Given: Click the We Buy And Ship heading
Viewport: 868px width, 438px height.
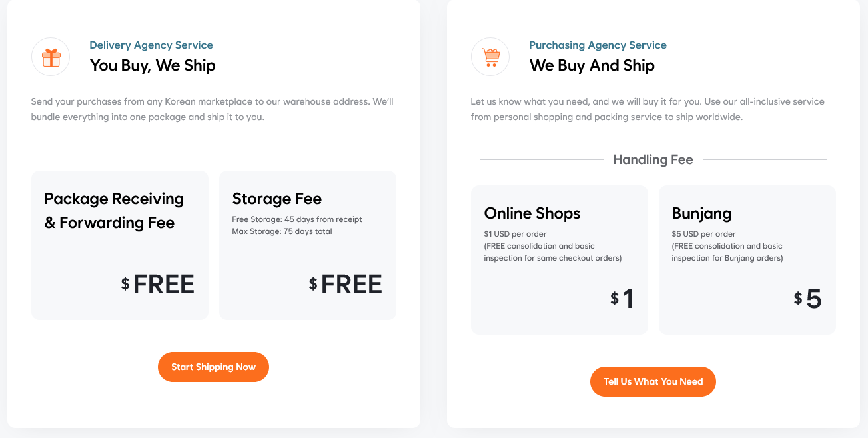Looking at the screenshot, I should [x=592, y=65].
